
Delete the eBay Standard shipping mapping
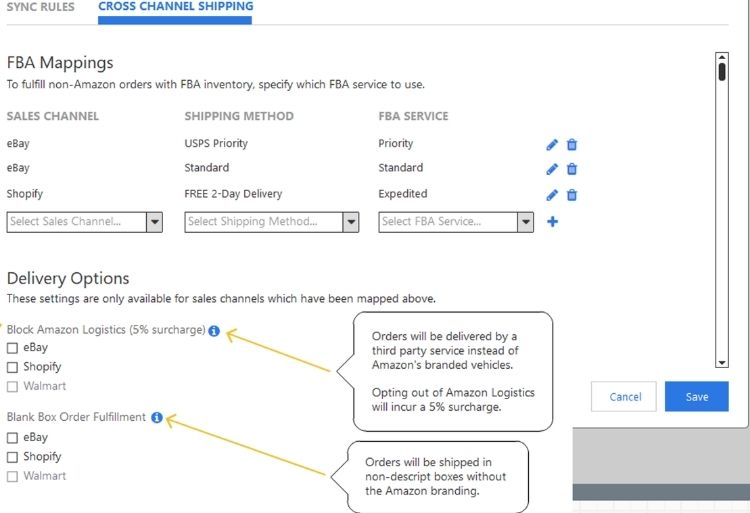coord(572,169)
